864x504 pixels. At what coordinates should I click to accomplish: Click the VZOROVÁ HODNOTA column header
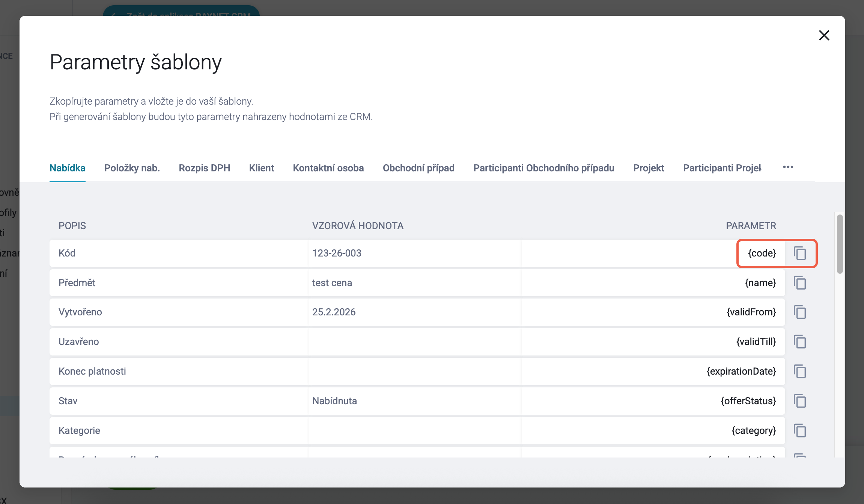[358, 226]
